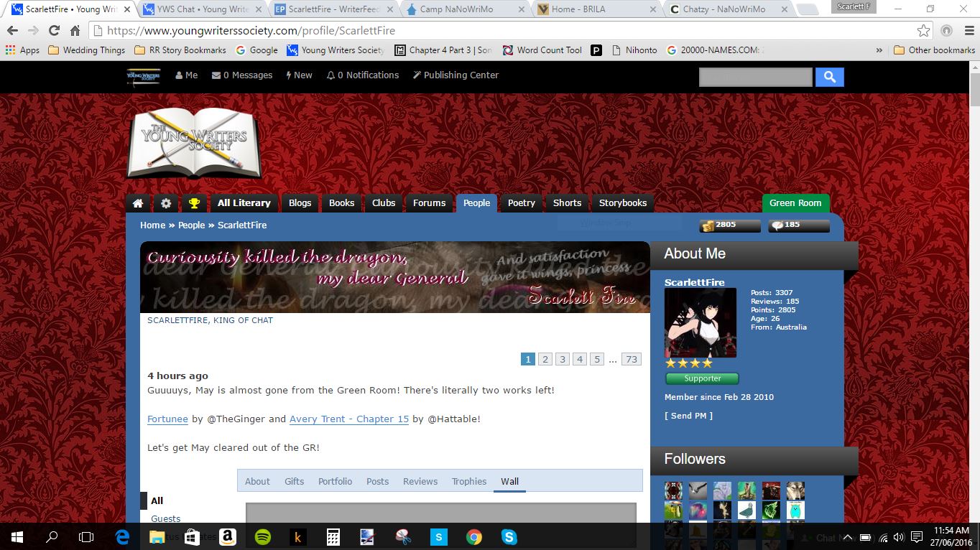The width and height of the screenshot is (980, 550).
Task: Go to wall page 2
Action: pyautogui.click(x=545, y=360)
